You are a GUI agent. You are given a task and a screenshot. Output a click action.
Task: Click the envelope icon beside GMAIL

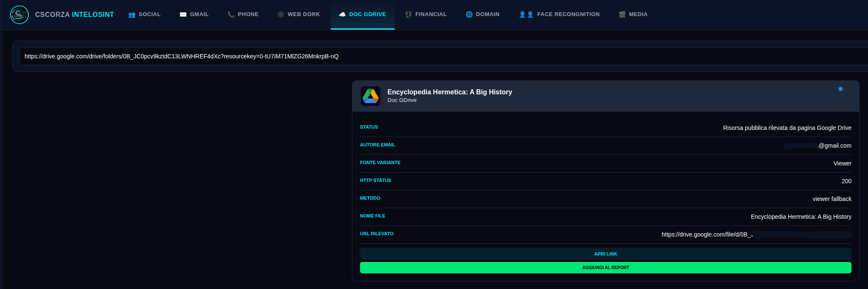point(183,14)
